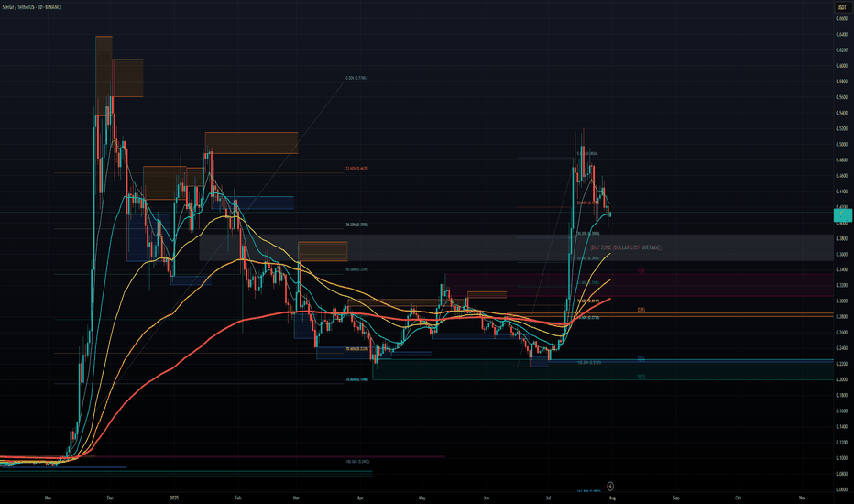
Task: Click the 0.1000 price axis label
Action: 841,457
